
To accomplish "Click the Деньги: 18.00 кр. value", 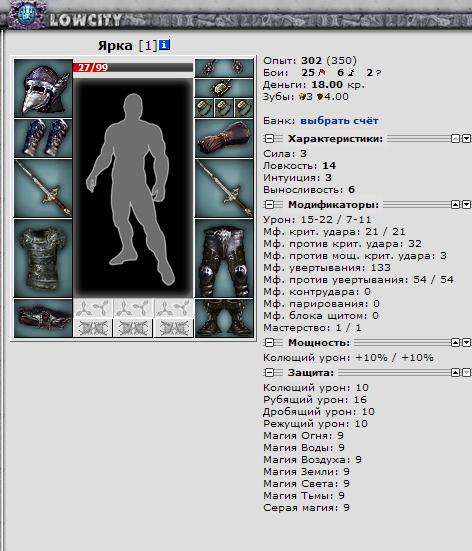I will click(314, 85).
